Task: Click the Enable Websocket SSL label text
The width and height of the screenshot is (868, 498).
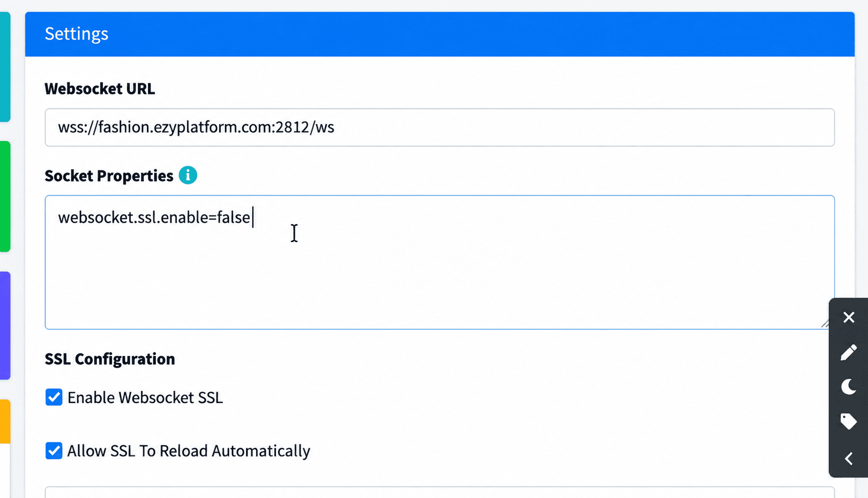Action: pos(145,397)
